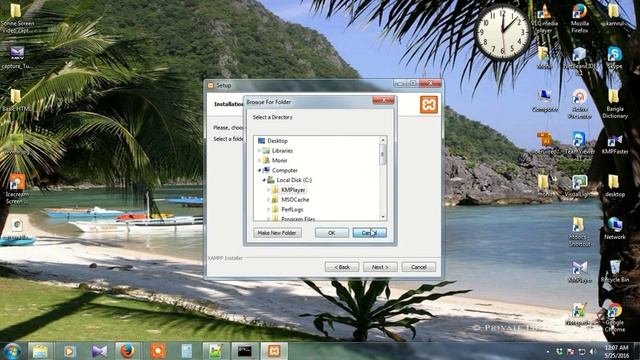Select Computer in the folder tree
640x360 pixels.
284,170
